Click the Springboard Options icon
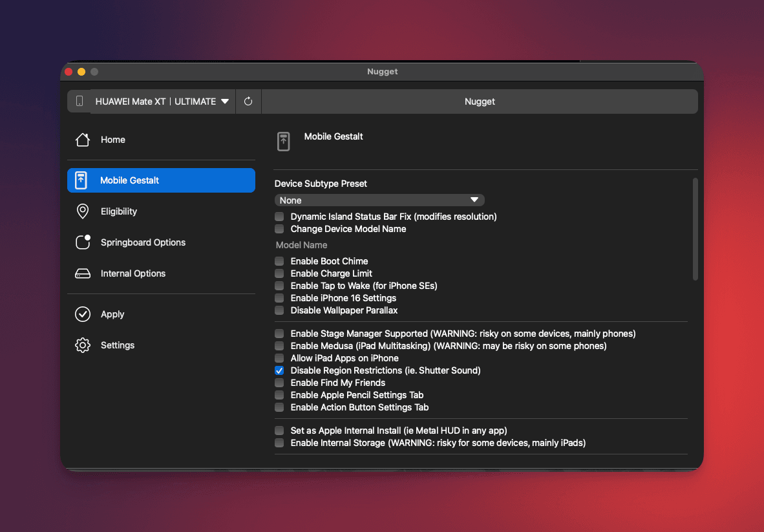 tap(83, 242)
